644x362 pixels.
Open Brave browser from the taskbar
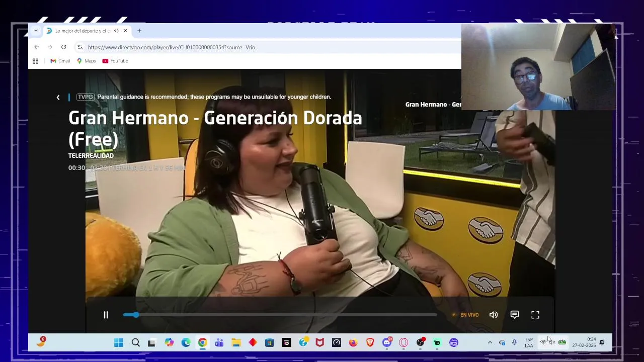370,342
